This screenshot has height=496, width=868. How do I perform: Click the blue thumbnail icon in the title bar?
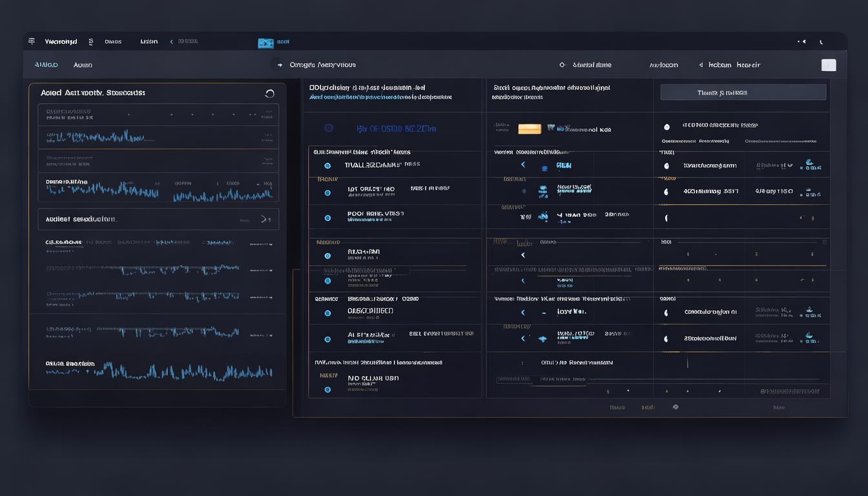point(265,43)
